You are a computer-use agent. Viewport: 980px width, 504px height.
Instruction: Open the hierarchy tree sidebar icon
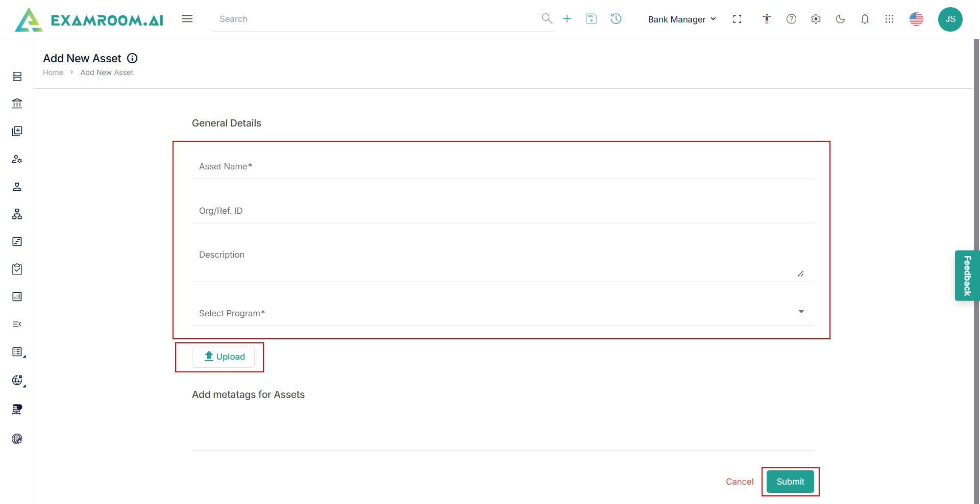tap(17, 214)
